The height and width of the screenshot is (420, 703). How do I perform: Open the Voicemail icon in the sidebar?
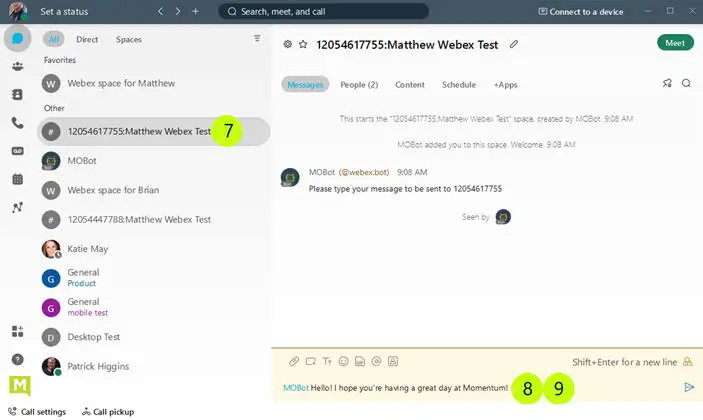17,151
